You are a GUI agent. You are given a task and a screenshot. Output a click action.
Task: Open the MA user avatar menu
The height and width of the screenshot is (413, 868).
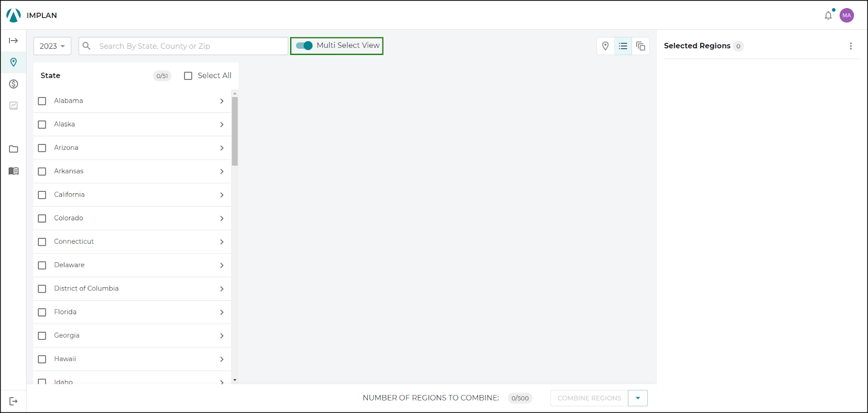click(847, 15)
